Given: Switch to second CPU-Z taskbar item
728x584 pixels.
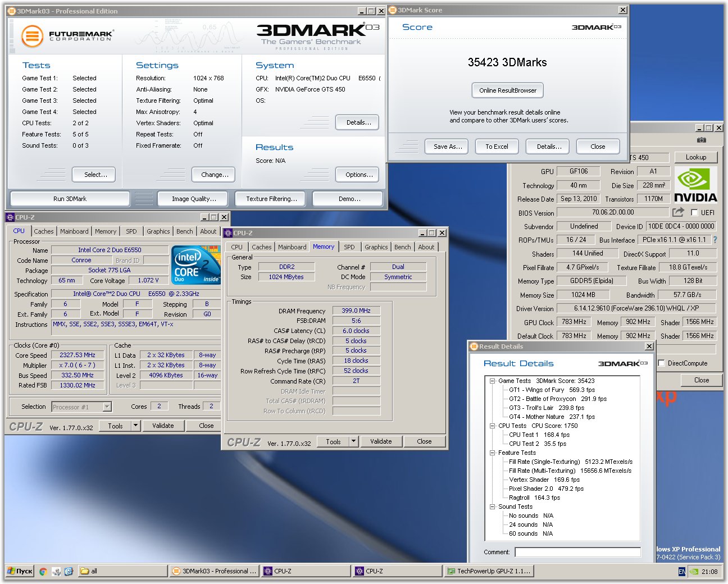Looking at the screenshot, I should [397, 571].
